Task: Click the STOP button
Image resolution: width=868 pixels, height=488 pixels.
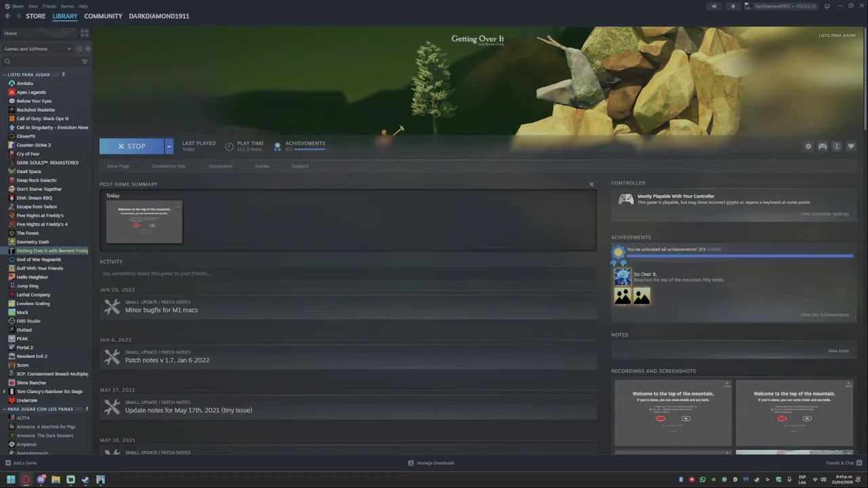Action: pos(132,146)
